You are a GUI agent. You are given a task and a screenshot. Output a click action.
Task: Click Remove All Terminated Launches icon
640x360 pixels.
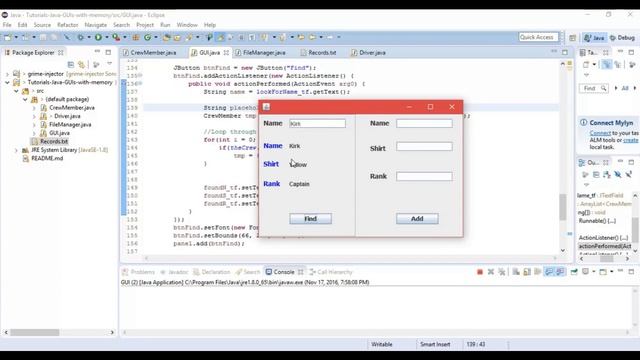pyautogui.click(x=502, y=272)
